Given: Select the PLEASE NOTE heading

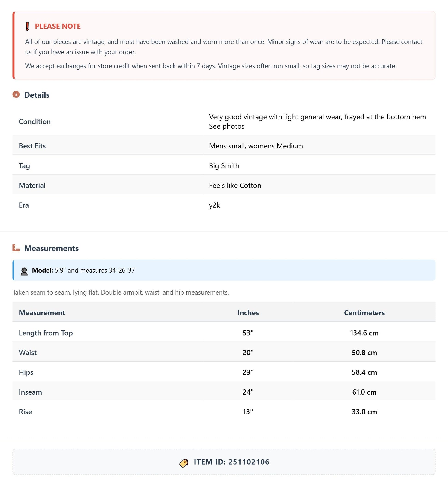Looking at the screenshot, I should 58,26.
